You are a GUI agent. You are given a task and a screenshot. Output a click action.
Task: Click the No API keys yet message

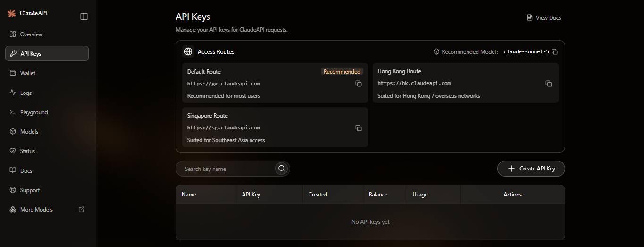(x=370, y=222)
